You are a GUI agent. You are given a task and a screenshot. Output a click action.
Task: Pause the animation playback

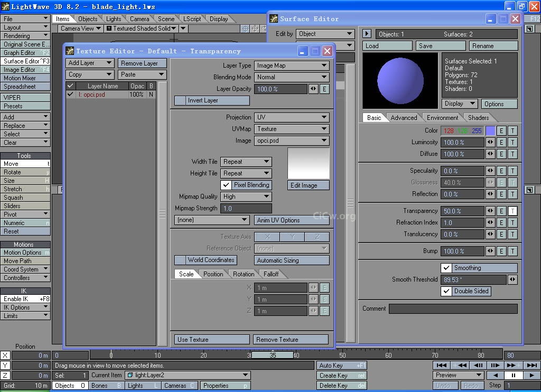click(x=514, y=376)
